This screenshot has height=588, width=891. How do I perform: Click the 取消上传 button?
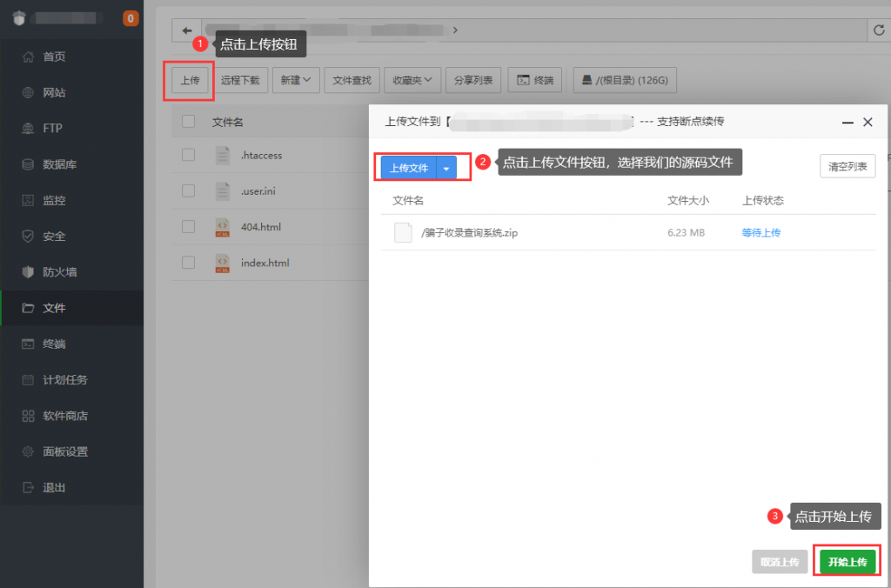pos(780,562)
